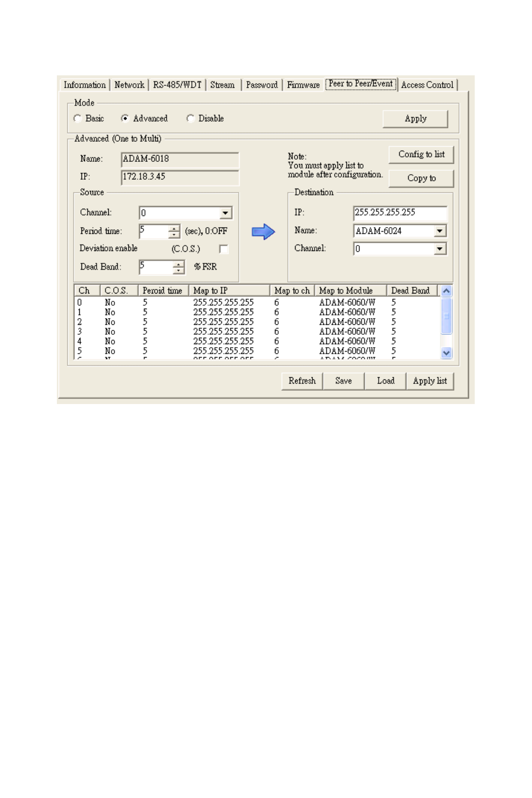Click the Dead Band column header
The image size is (532, 798).
(x=412, y=291)
